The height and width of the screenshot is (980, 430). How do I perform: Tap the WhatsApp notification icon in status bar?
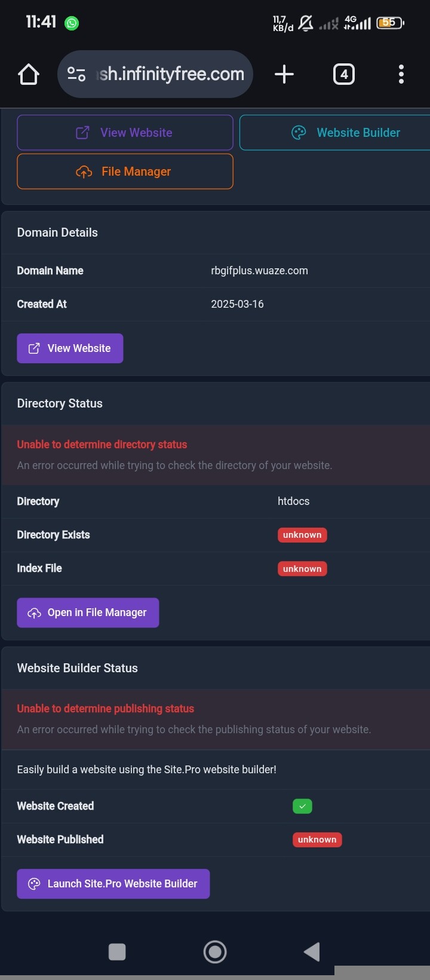pos(72,23)
